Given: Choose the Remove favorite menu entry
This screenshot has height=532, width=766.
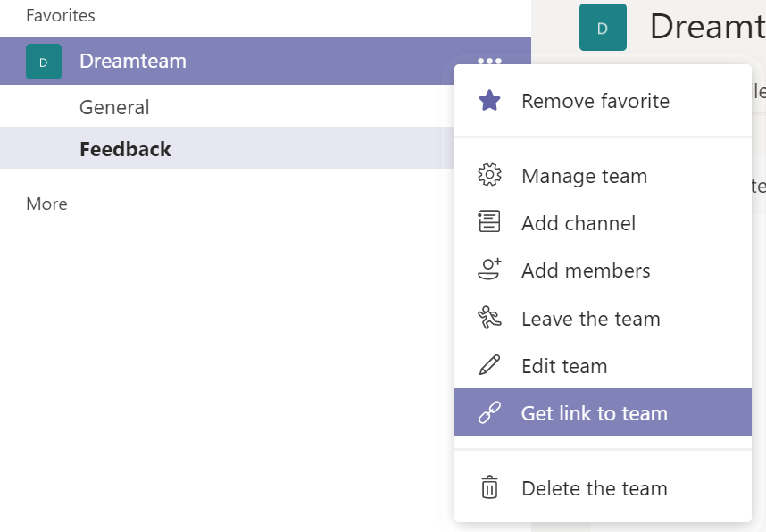Looking at the screenshot, I should click(595, 101).
